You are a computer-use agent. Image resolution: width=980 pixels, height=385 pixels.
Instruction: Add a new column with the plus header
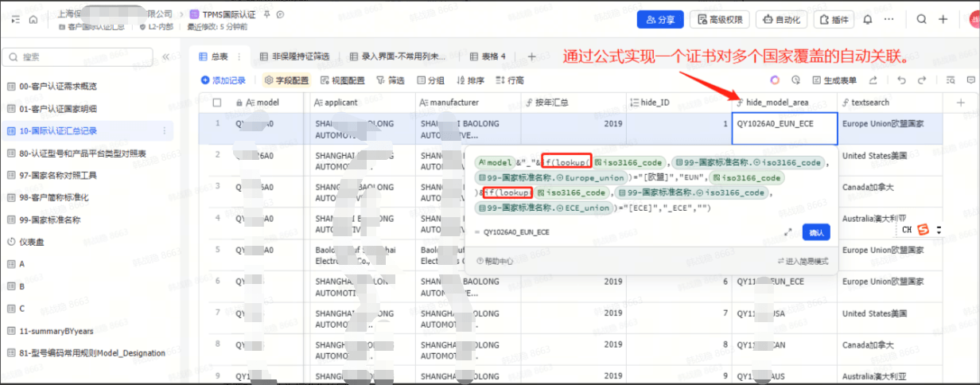[x=960, y=103]
